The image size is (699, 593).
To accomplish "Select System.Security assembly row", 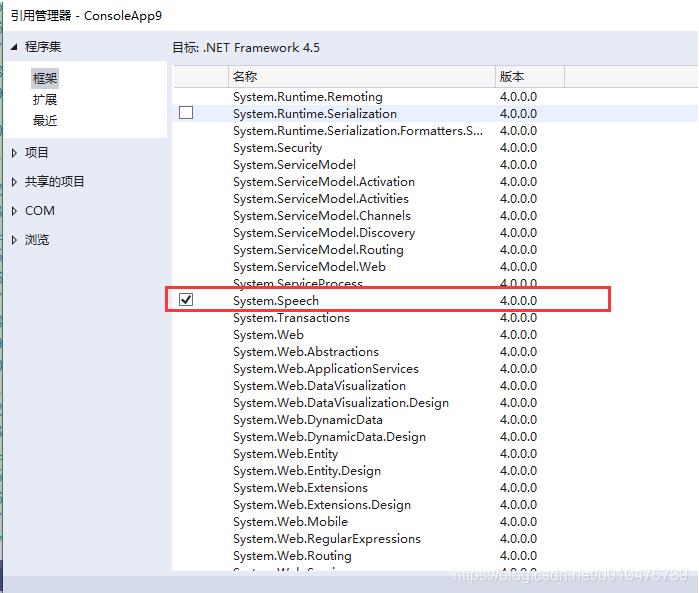I will coord(277,147).
